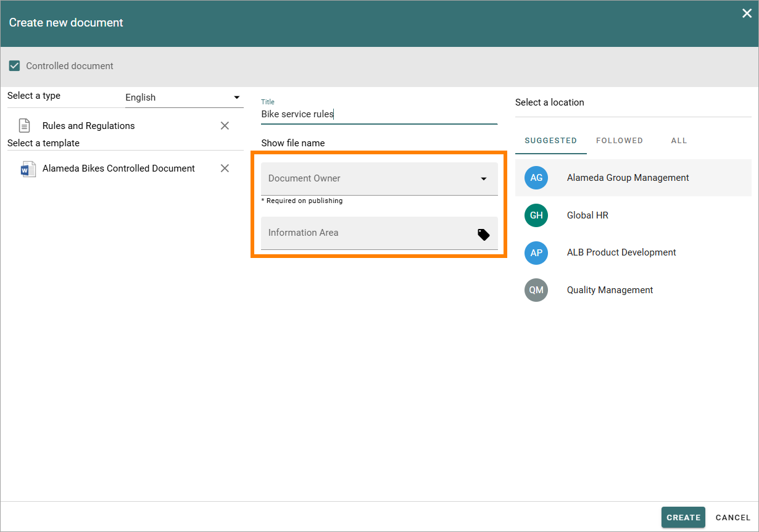Viewport: 759px width, 532px height.
Task: Click the Show file name link
Action: tap(293, 143)
